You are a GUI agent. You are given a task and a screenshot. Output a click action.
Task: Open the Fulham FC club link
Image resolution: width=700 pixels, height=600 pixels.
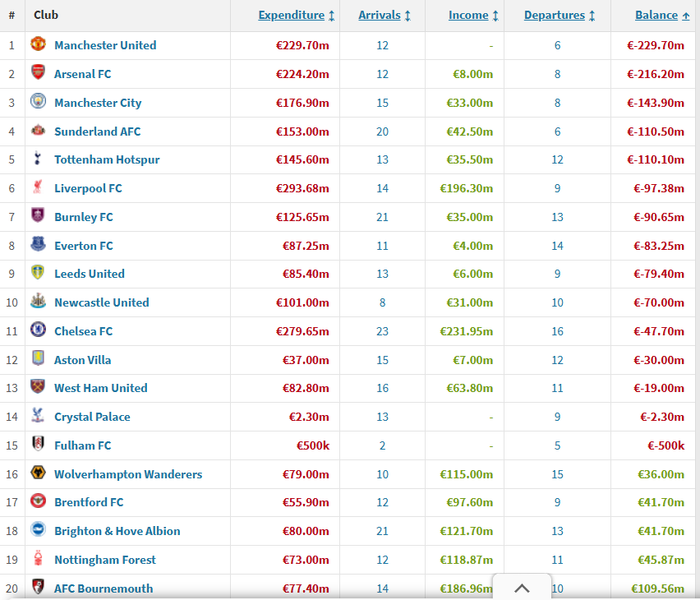83,445
